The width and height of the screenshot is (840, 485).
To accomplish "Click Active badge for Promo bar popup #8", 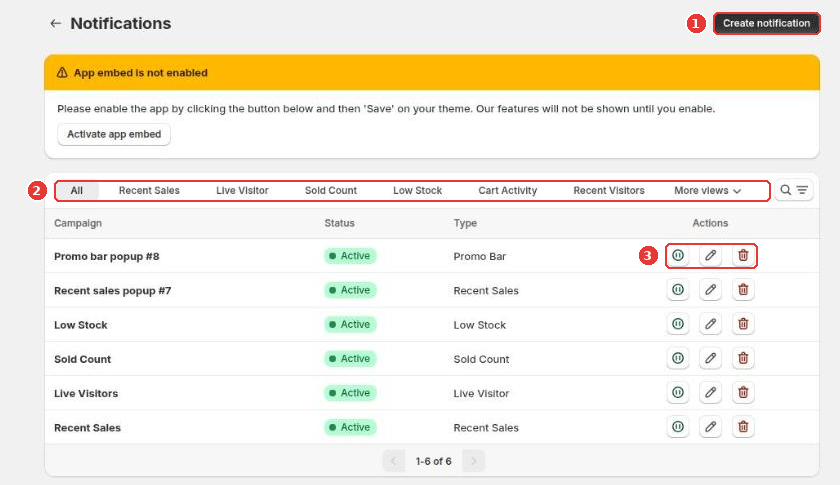I will [350, 256].
